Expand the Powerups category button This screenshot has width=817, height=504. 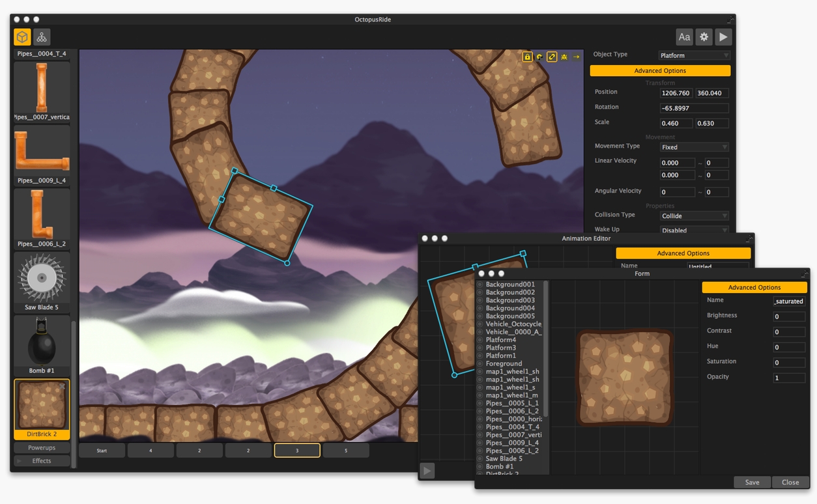point(42,448)
